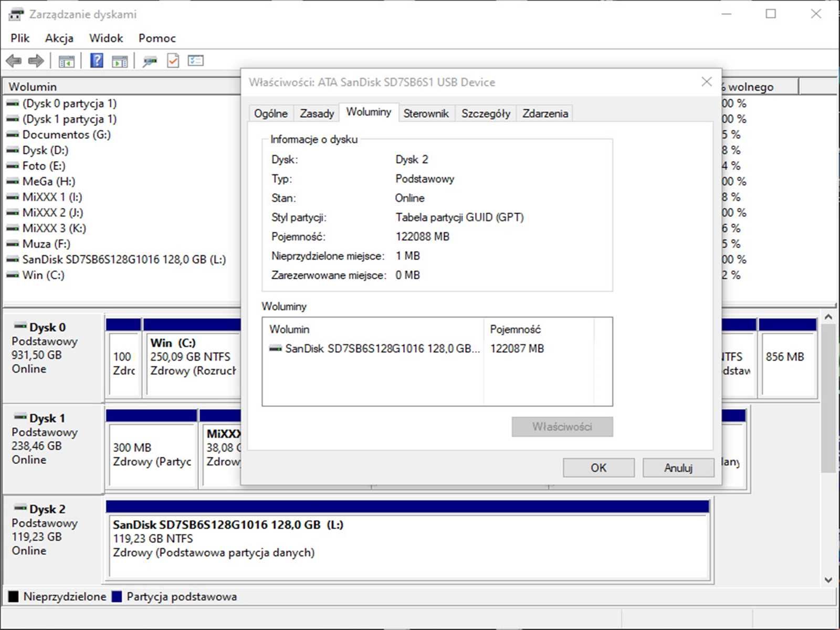
Task: Click the 931,50 GB label of Dysk 0
Action: click(x=37, y=355)
